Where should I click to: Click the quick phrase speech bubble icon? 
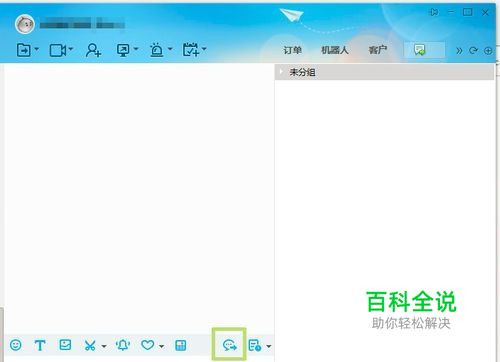[230, 345]
